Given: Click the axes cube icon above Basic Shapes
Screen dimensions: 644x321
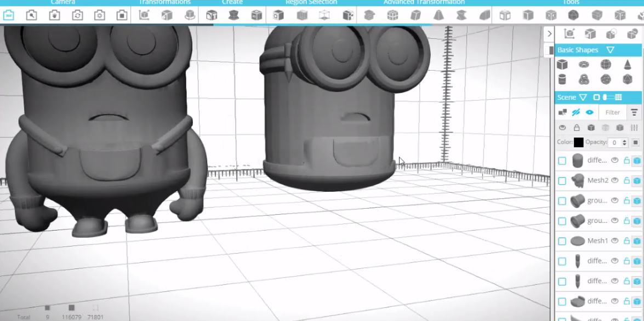Looking at the screenshot, I should click(x=569, y=33).
